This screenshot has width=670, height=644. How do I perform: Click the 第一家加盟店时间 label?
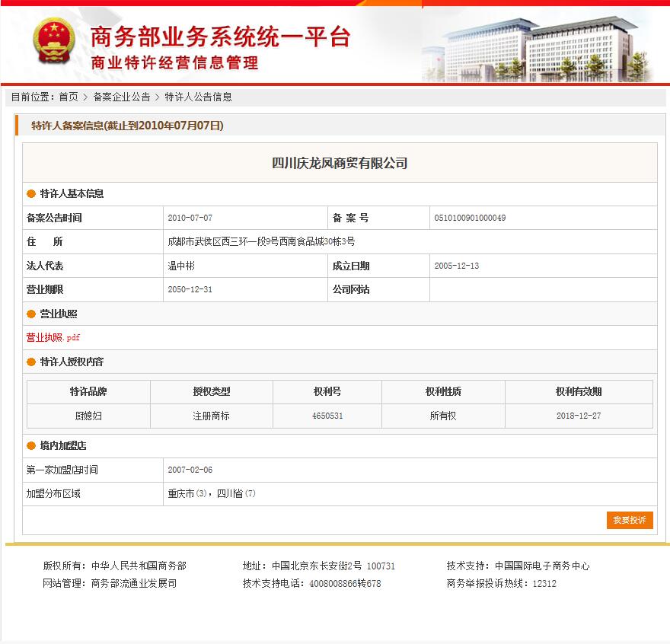pyautogui.click(x=62, y=470)
